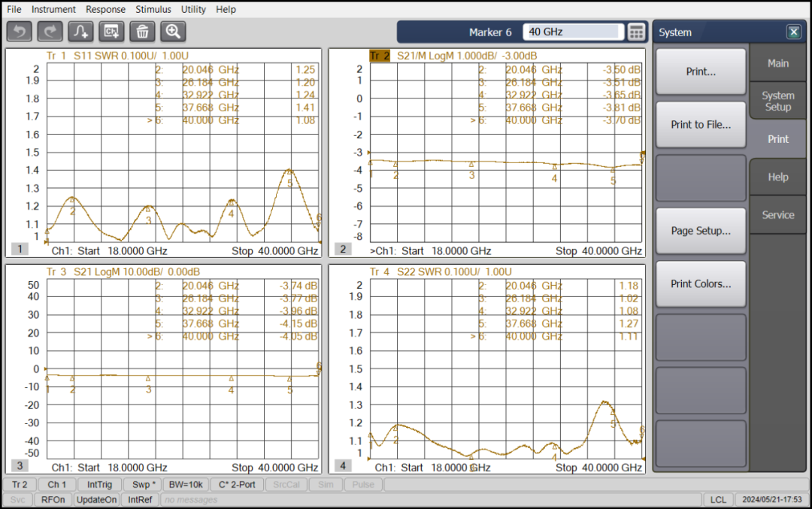Click the Swp * status bar button
812x509 pixels.
[x=144, y=485]
